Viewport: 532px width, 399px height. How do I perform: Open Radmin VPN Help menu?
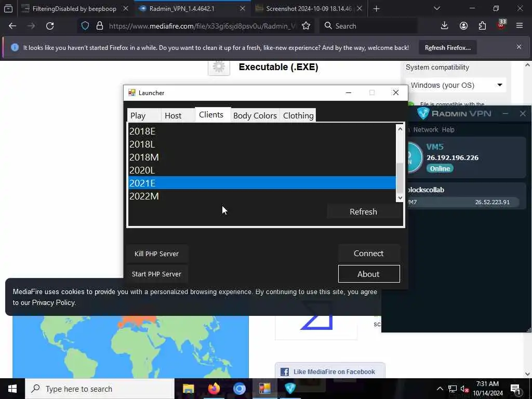(448, 129)
